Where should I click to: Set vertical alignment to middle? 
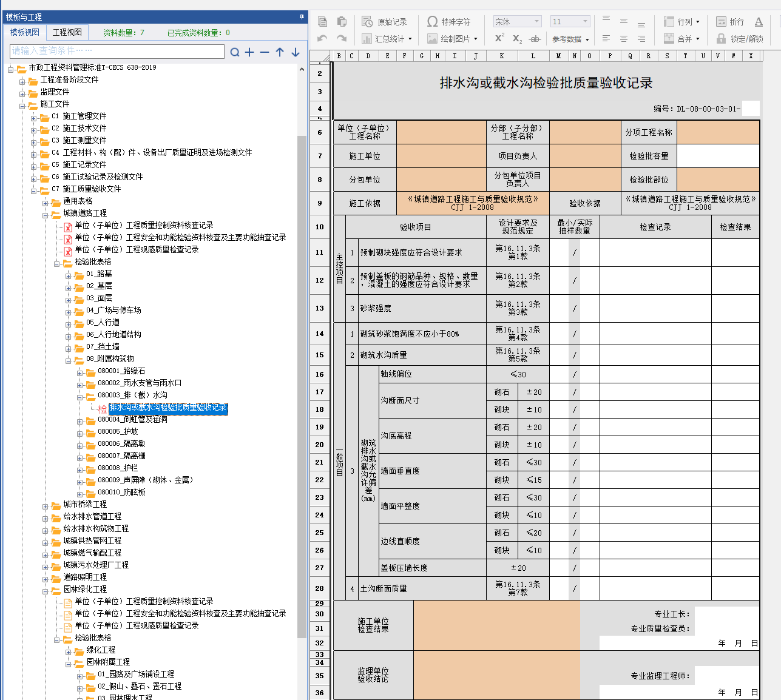pyautogui.click(x=624, y=22)
